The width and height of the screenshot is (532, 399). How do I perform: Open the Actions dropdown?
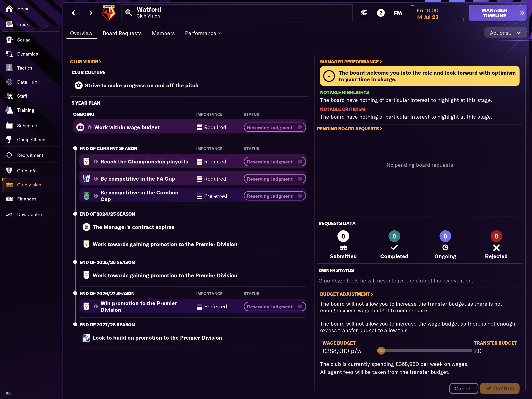[505, 33]
